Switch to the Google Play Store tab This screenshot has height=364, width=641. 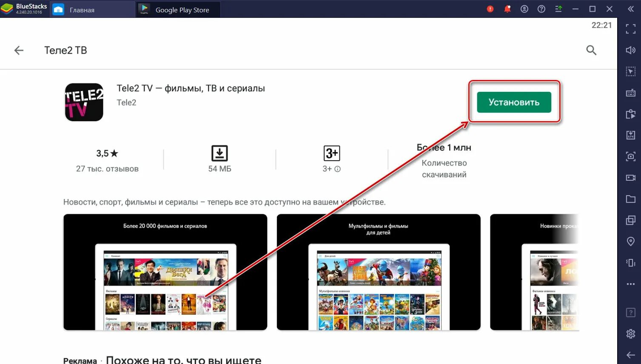click(x=179, y=9)
